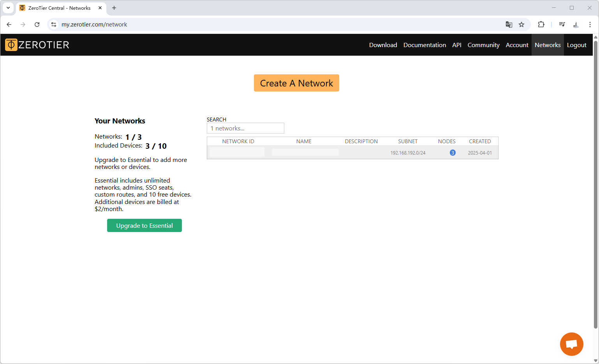599x364 pixels.
Task: Go to the Account page
Action: 517,45
